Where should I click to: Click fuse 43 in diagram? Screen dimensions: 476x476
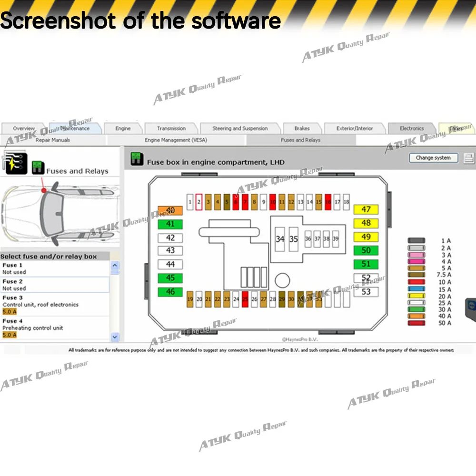pos(170,250)
